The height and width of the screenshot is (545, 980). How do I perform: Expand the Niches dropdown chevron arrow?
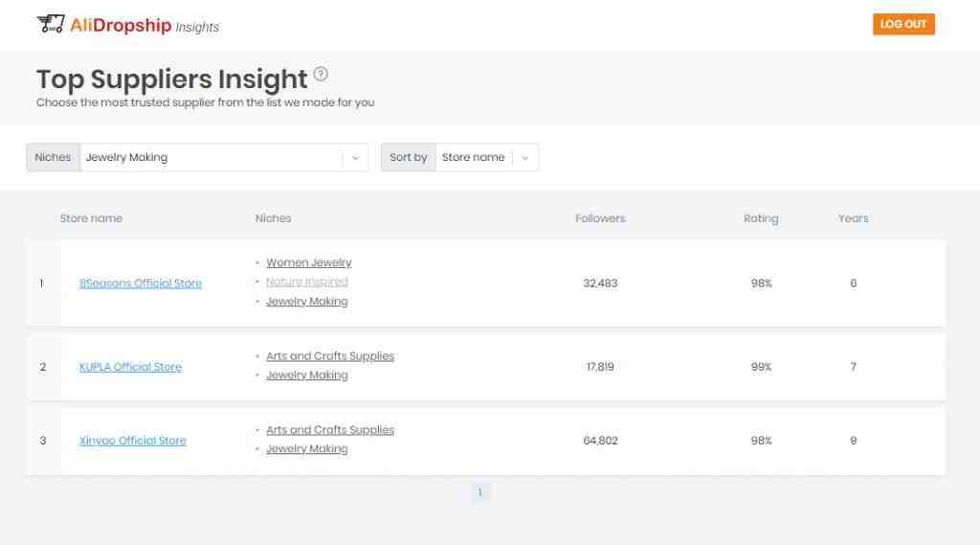point(356,158)
